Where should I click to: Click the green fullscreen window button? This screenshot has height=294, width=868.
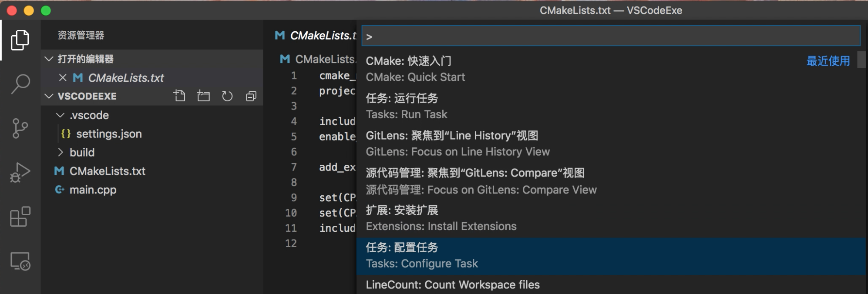(46, 10)
